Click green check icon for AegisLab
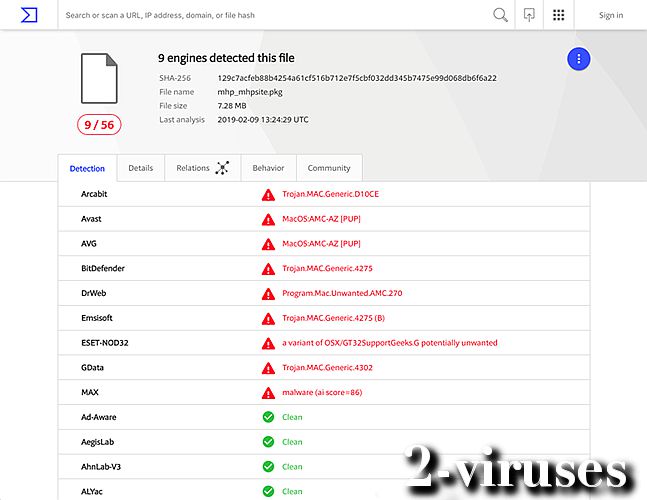The image size is (647, 500). [268, 442]
